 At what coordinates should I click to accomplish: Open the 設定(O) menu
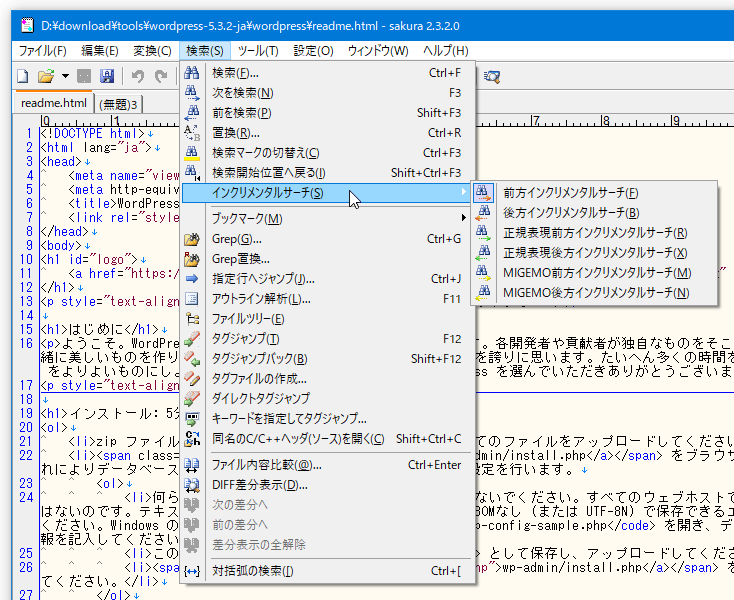[x=313, y=51]
